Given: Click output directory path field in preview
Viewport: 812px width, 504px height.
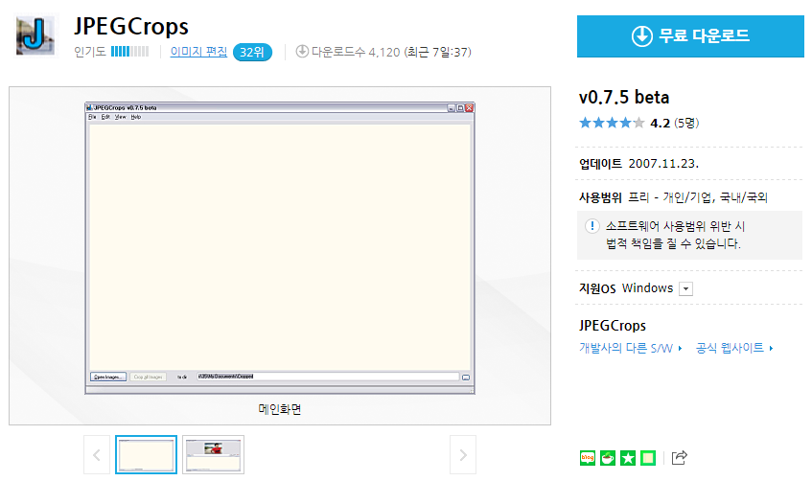Looking at the screenshot, I should click(328, 377).
